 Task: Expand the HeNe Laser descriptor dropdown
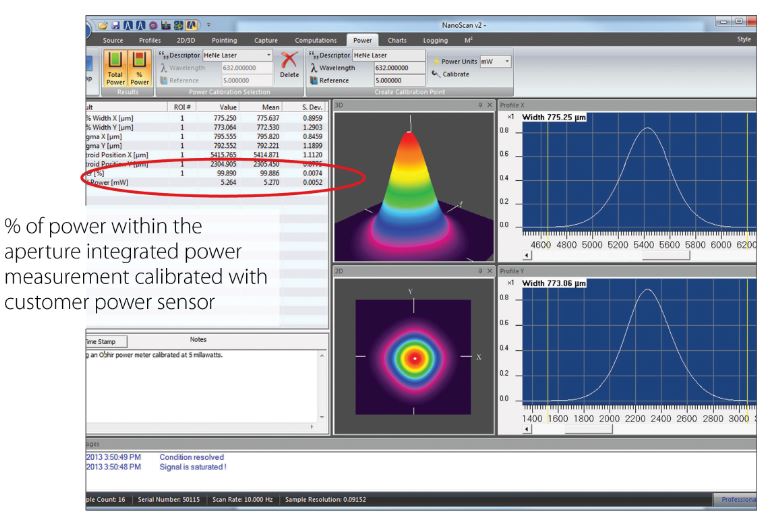tap(268, 55)
